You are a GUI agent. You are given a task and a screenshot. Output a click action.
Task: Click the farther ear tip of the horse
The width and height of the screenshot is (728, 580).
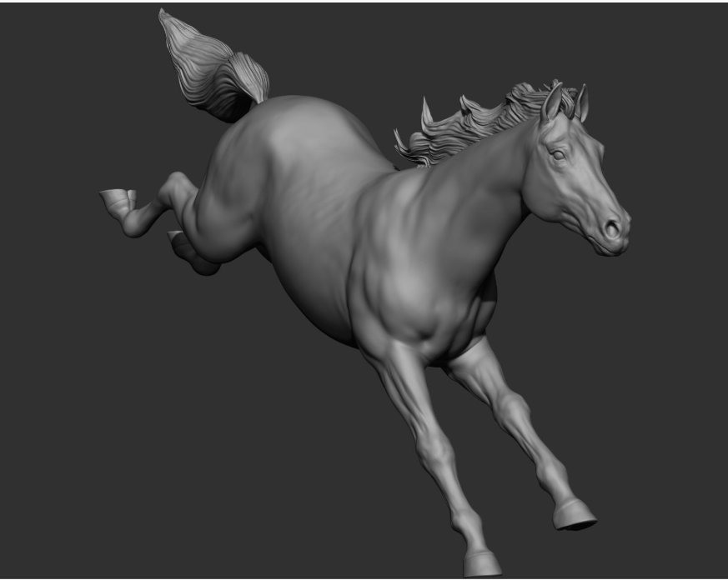click(584, 90)
